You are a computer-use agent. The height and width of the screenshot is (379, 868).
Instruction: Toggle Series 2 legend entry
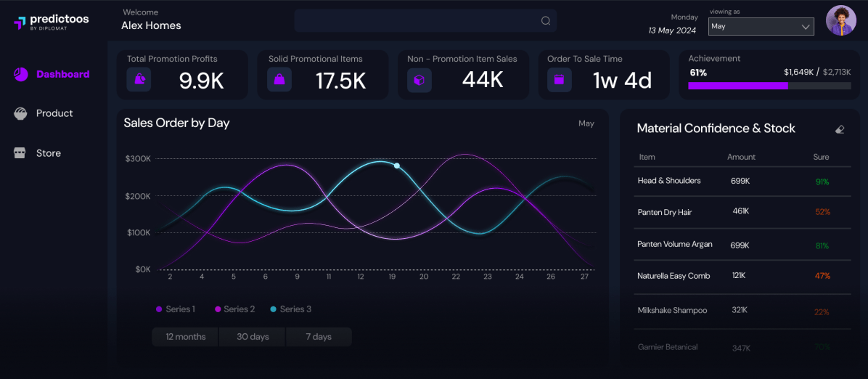(x=235, y=309)
